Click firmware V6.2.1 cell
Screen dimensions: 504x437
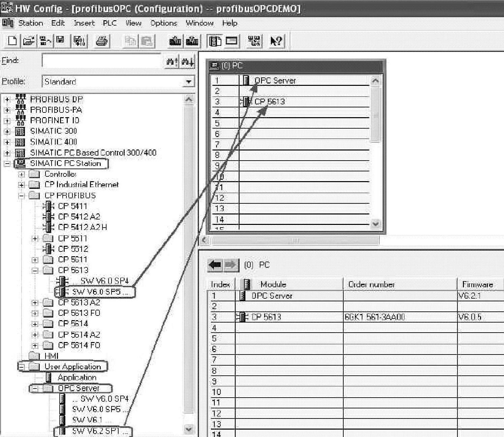coord(481,296)
